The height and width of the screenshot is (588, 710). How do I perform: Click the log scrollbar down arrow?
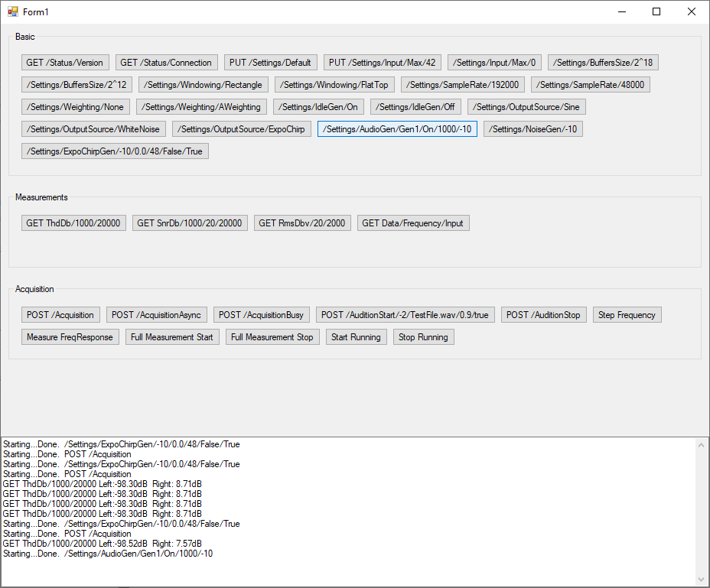pyautogui.click(x=702, y=580)
